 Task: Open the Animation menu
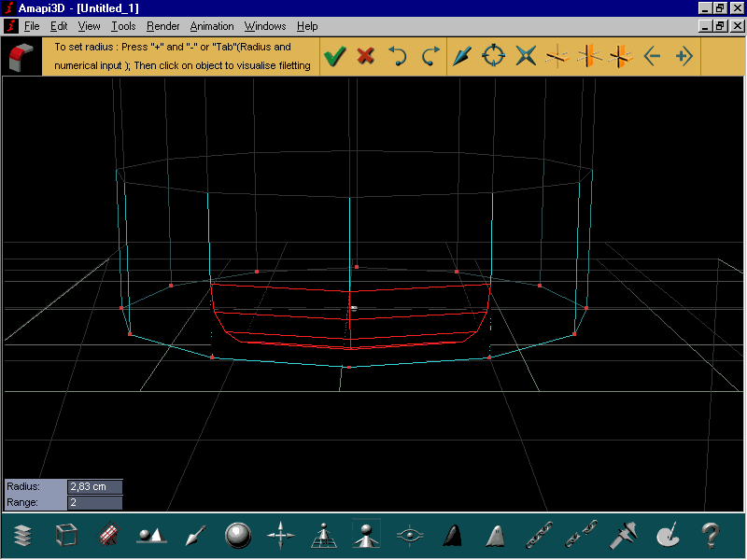212,26
